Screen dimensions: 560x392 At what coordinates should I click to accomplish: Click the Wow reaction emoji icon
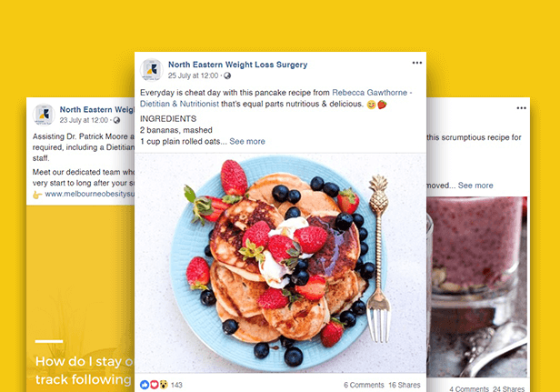[164, 385]
